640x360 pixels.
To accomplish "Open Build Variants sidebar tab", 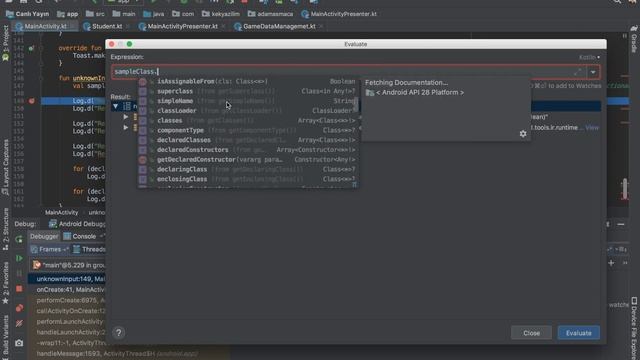I will [x=5, y=338].
